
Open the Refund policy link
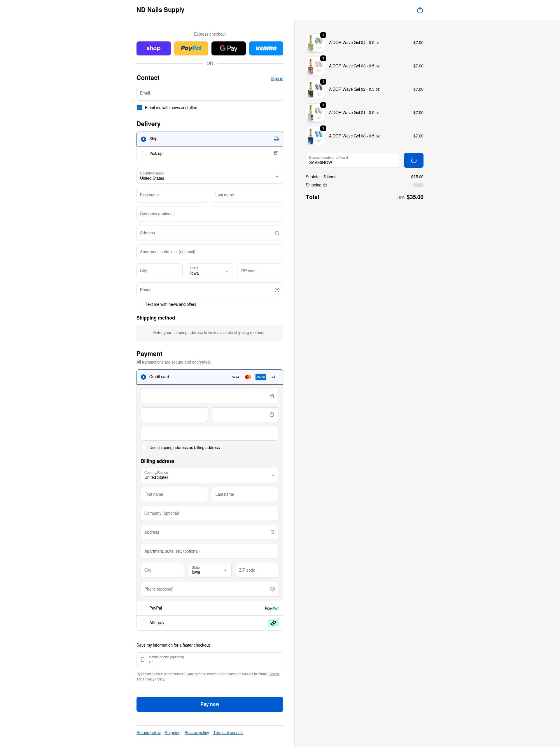pyautogui.click(x=148, y=732)
